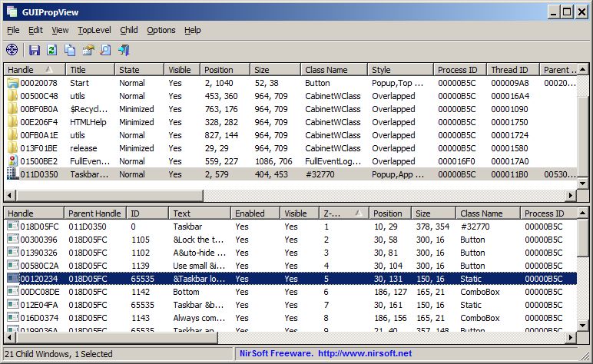
Task: Sort top list by Style column
Action: pos(400,70)
